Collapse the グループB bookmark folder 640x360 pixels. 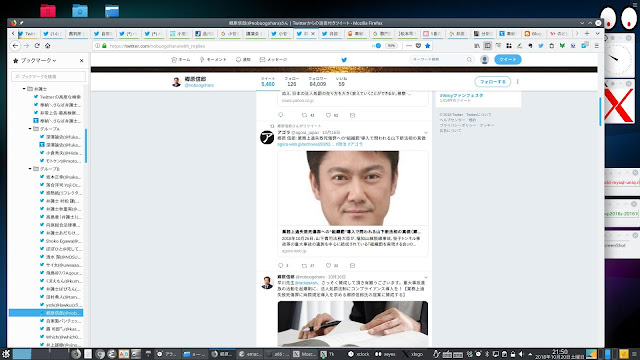[30, 169]
